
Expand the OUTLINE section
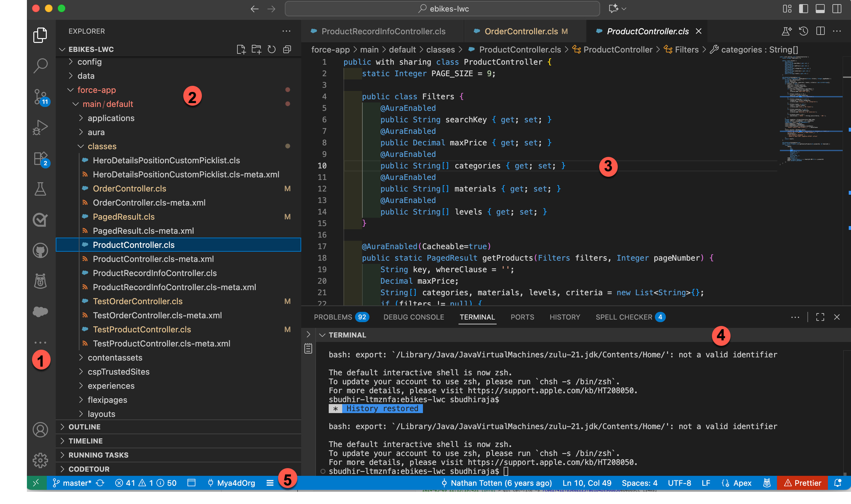(x=85, y=427)
